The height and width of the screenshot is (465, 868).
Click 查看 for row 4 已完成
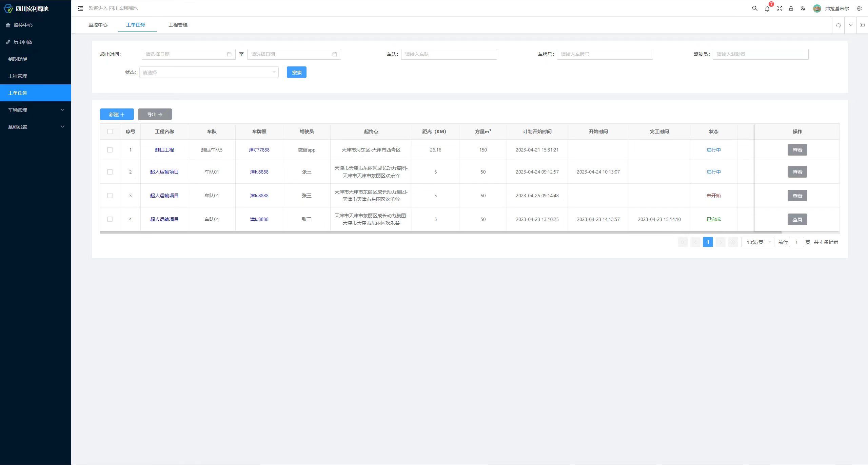click(797, 219)
